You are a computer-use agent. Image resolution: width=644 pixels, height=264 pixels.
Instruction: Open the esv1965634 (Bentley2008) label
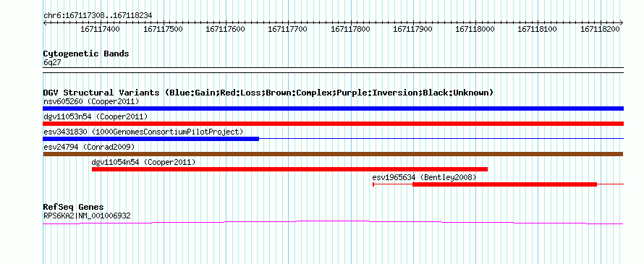pos(424,177)
